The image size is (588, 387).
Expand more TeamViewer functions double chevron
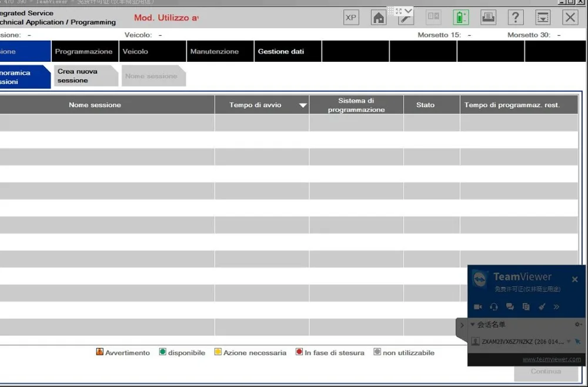click(556, 307)
